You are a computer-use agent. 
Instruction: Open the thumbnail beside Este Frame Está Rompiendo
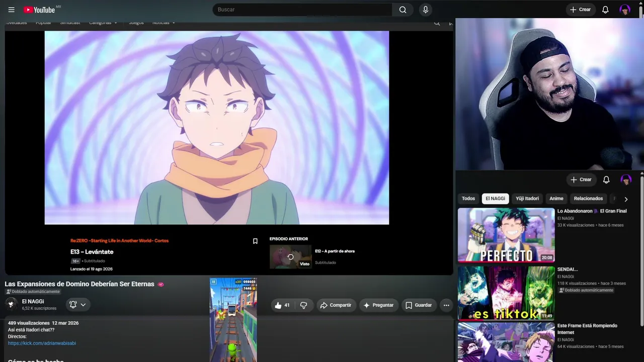coord(506,342)
